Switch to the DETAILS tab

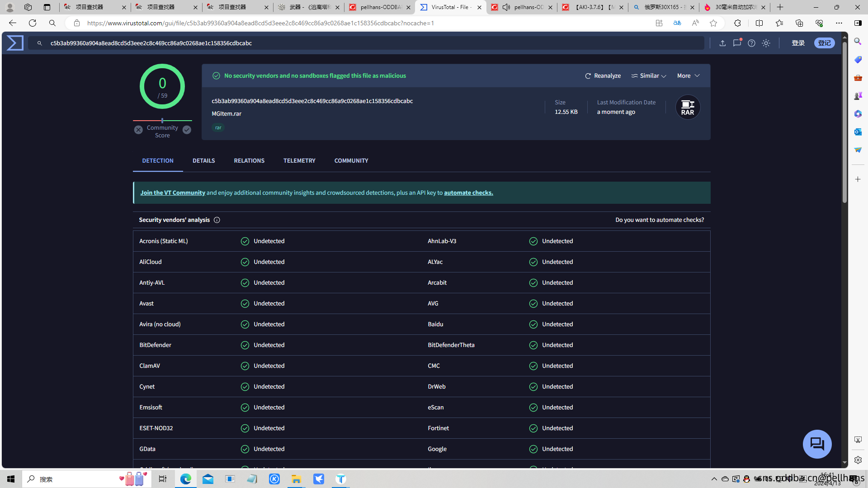click(x=203, y=161)
